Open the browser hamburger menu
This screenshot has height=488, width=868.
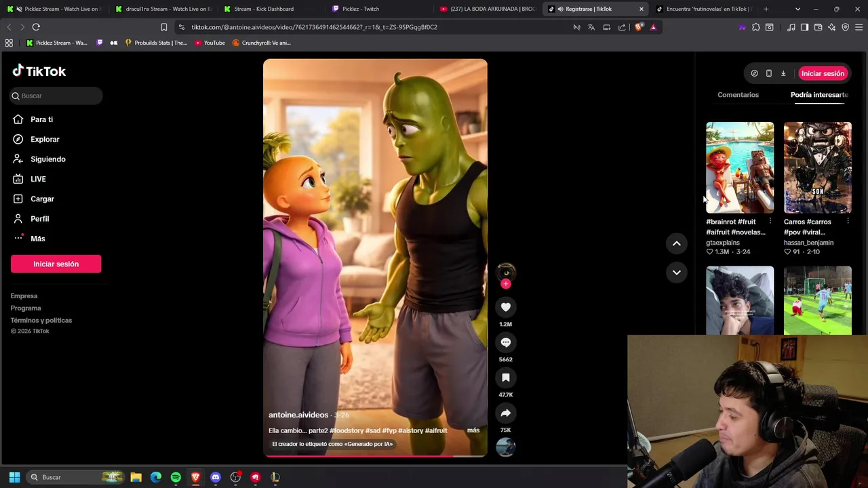(x=859, y=27)
